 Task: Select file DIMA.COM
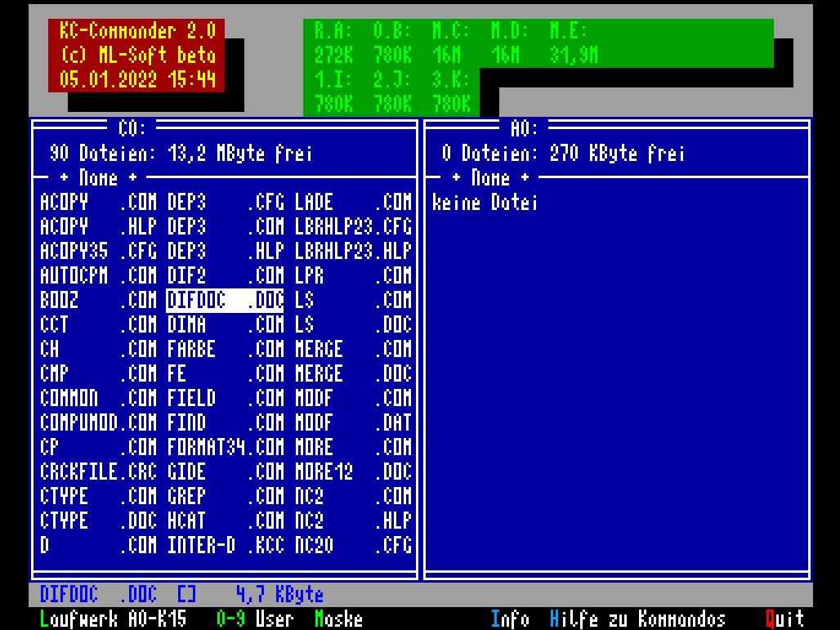(226, 324)
